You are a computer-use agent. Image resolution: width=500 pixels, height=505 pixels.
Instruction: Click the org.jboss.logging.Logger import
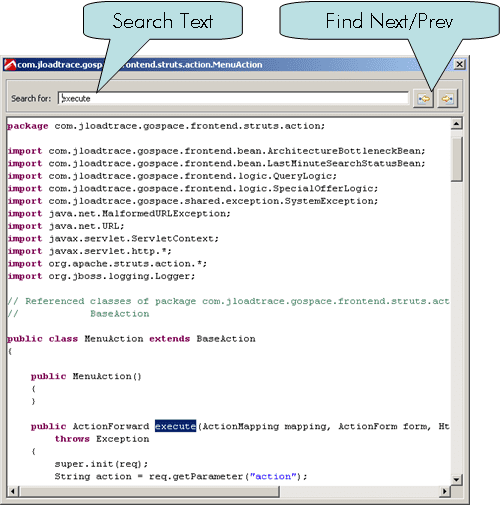point(101,276)
